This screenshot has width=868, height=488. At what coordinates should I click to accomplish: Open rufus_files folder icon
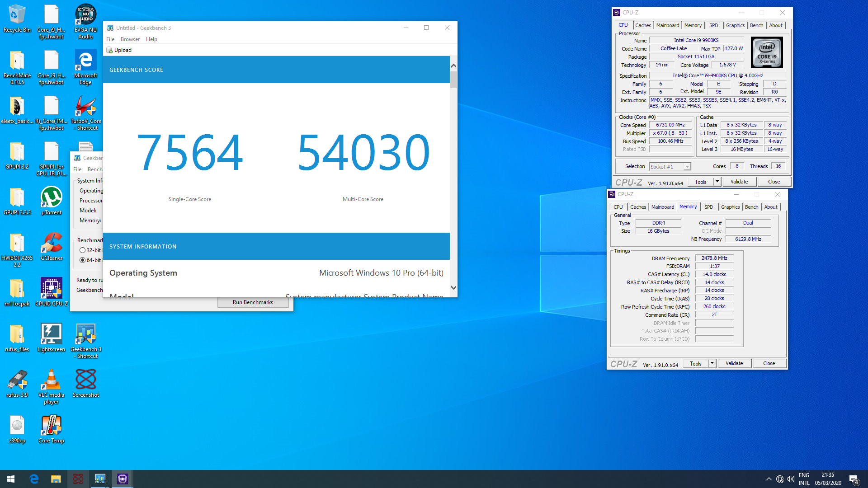17,338
